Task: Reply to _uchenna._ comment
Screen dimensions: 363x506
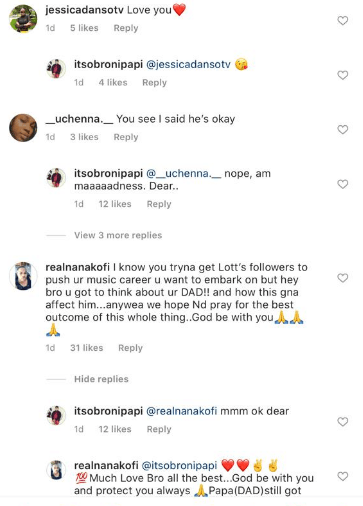Action: click(126, 137)
